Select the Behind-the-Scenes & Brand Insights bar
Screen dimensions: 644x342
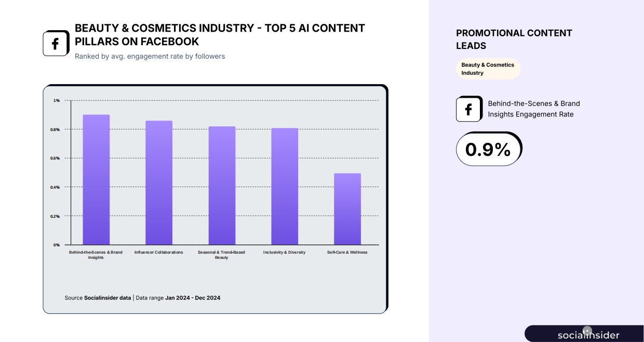click(x=96, y=179)
